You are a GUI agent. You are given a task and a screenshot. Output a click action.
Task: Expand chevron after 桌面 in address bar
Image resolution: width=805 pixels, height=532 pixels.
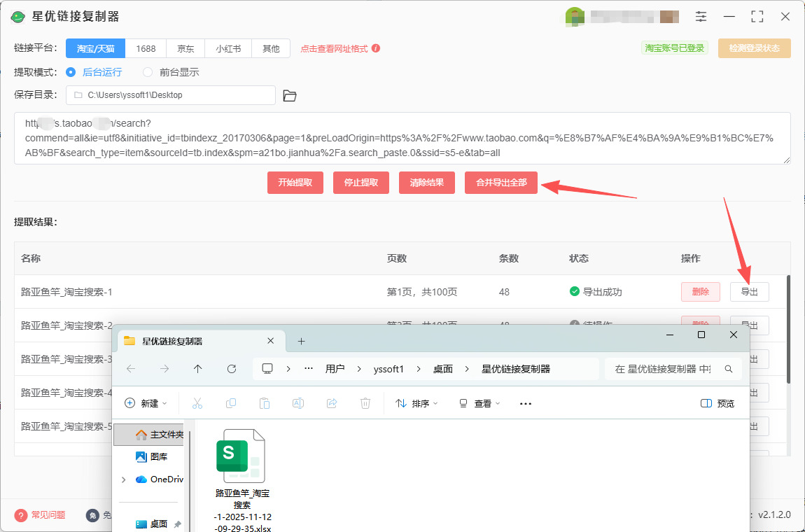click(467, 369)
